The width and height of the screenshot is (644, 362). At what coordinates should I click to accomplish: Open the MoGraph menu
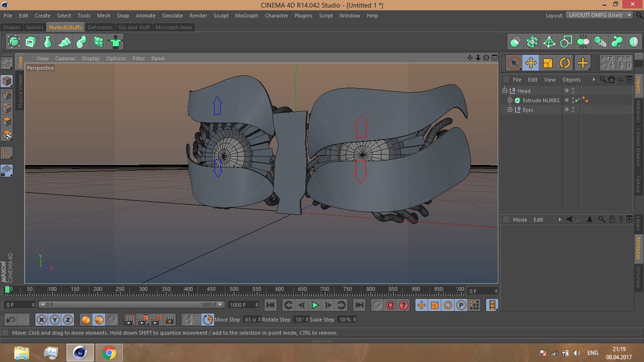[x=246, y=16]
